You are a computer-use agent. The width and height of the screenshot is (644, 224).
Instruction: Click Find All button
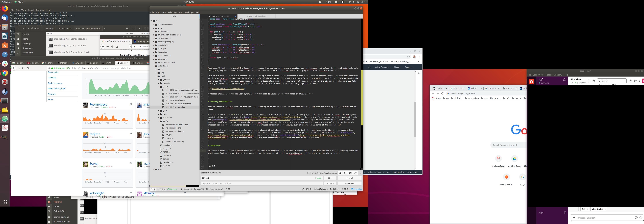[x=349, y=178]
